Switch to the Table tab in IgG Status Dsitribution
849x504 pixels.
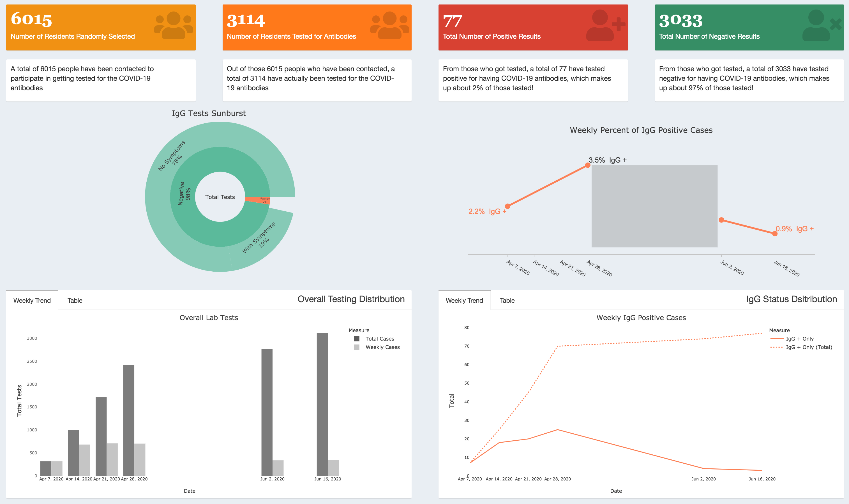[x=507, y=300]
